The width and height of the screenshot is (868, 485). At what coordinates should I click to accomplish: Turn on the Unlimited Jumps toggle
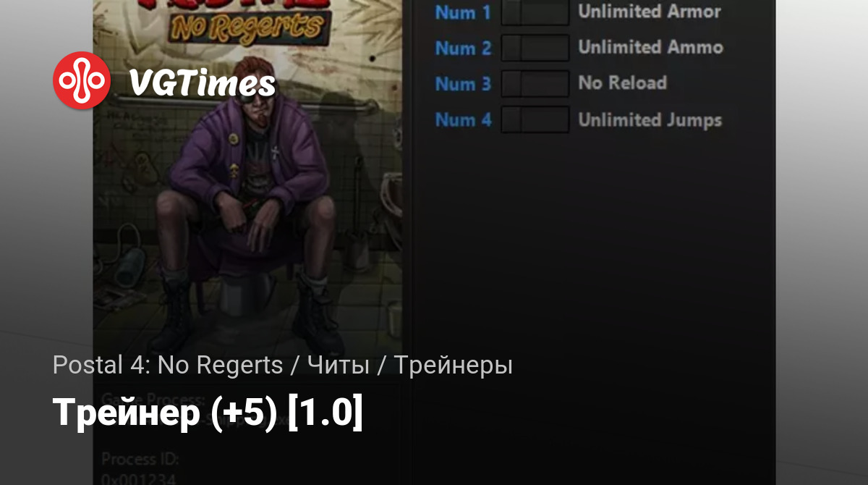click(535, 119)
